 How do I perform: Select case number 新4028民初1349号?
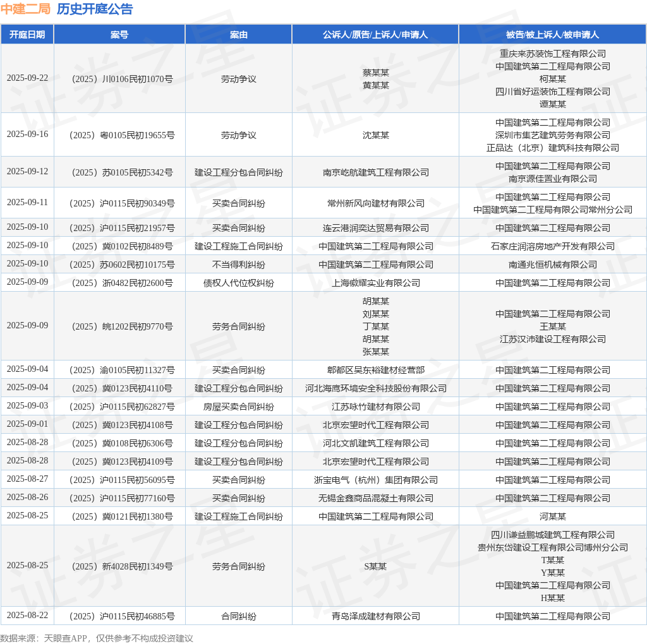(x=122, y=566)
